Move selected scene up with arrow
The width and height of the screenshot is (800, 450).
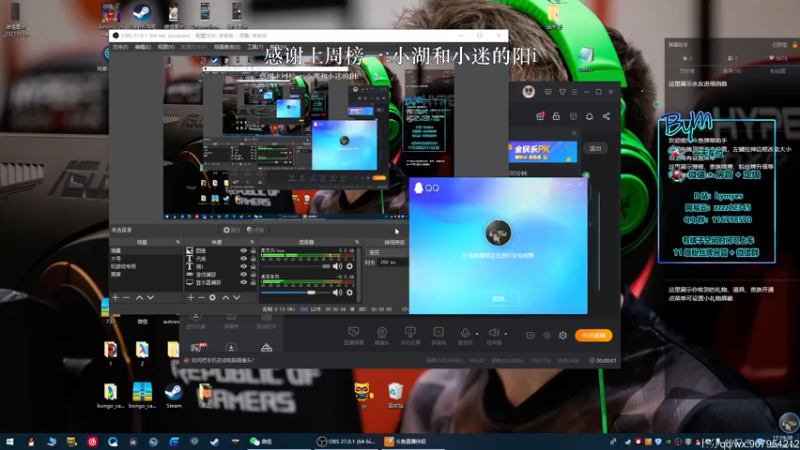pyautogui.click(x=139, y=297)
